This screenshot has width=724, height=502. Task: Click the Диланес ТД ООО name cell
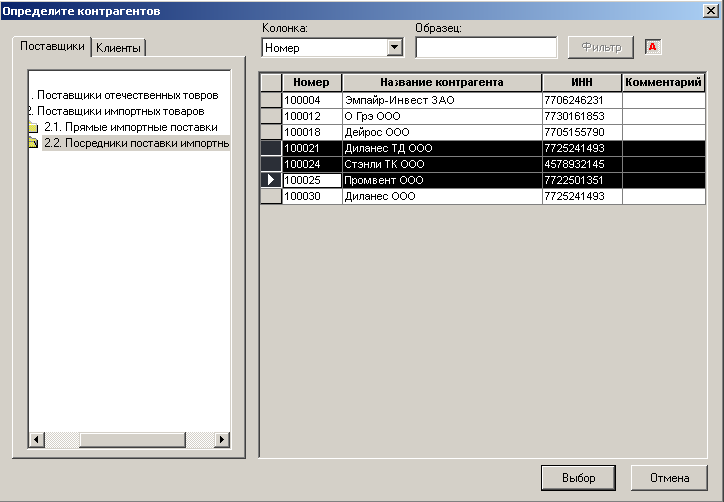tap(442, 148)
